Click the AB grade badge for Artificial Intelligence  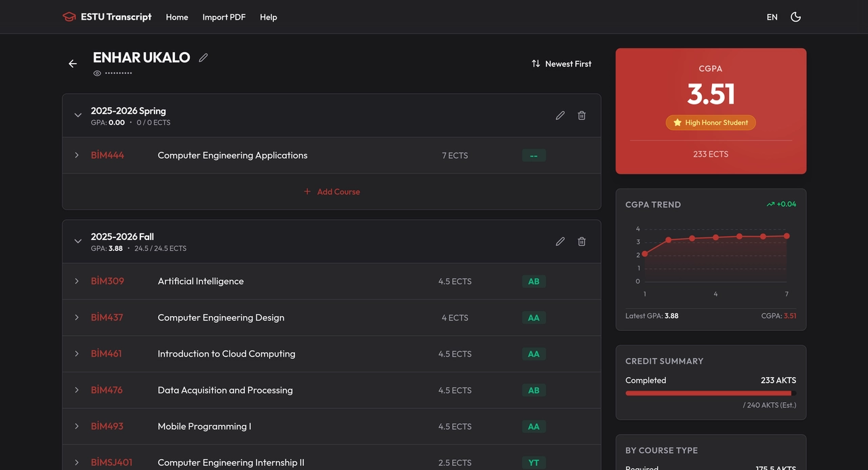[534, 281]
